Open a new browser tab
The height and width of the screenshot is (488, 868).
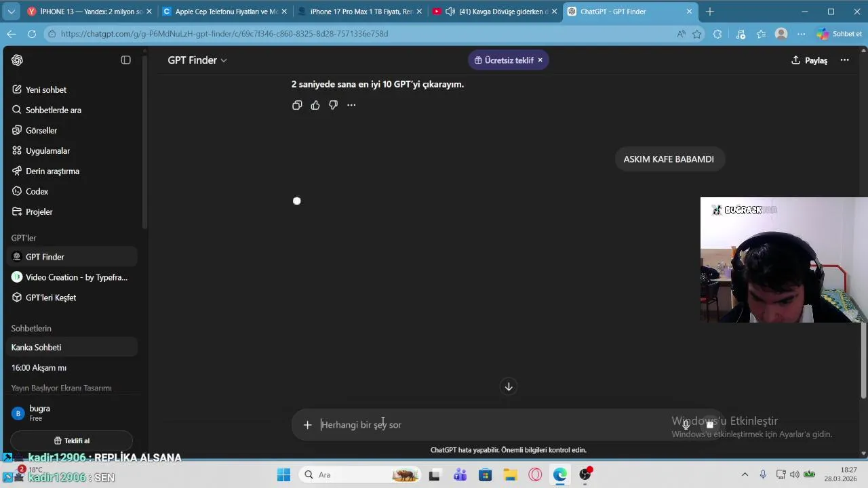pyautogui.click(x=710, y=12)
